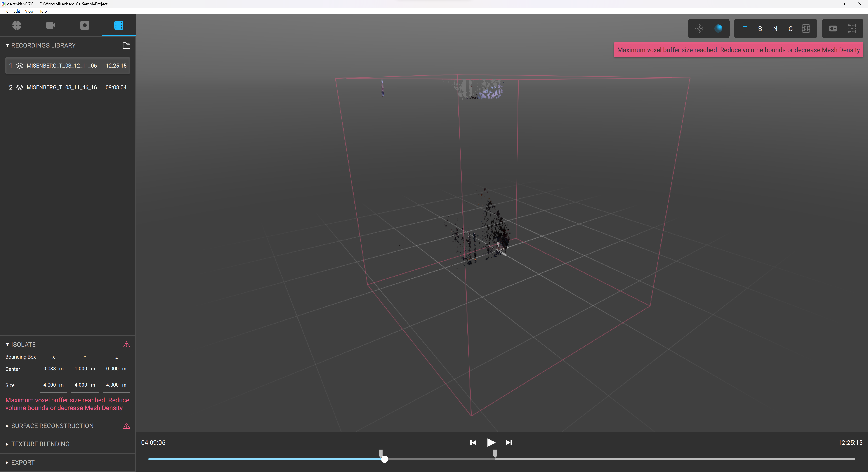Open the video camera tab icon
Screen dimensions: 868x472
51,25
